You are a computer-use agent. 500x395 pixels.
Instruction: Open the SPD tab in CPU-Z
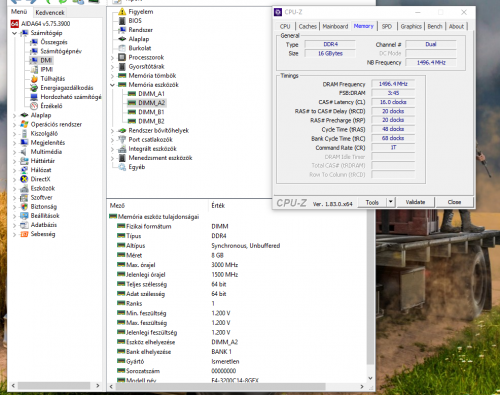[x=387, y=26]
